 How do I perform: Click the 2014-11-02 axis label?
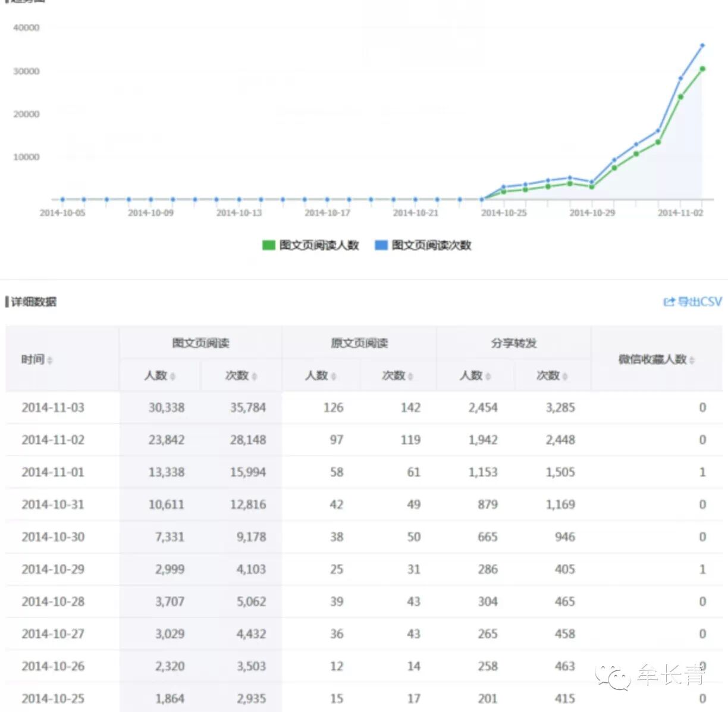tap(680, 213)
